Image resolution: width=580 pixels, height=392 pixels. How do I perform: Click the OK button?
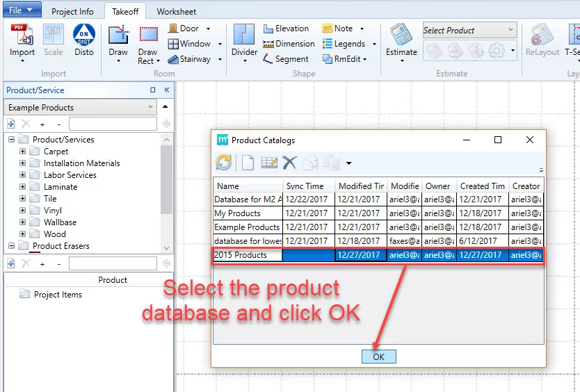[378, 357]
